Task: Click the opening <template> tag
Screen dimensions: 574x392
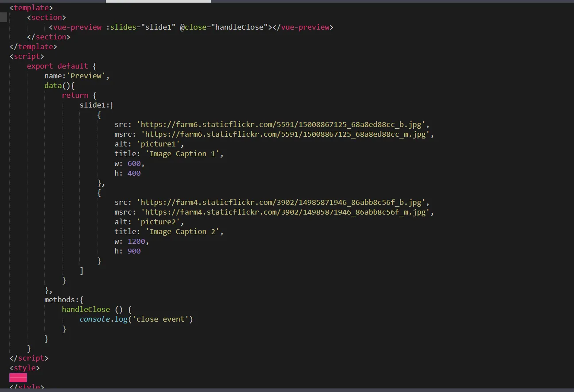Action: [31, 8]
